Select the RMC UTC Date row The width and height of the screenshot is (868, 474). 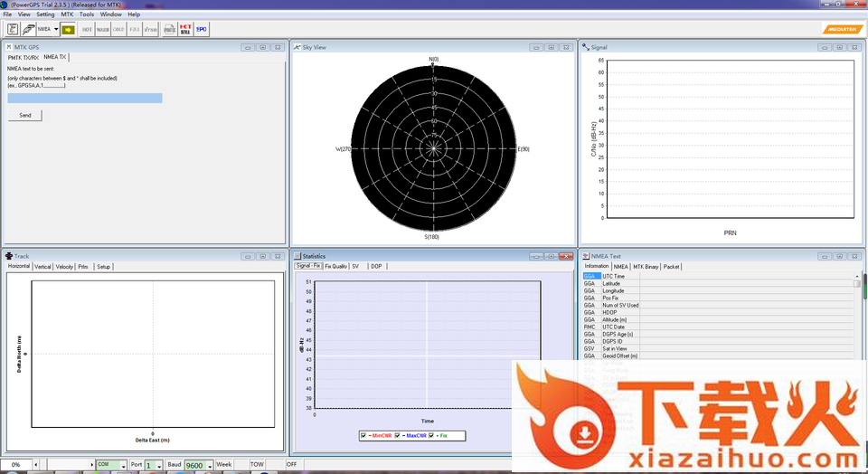[x=718, y=327]
